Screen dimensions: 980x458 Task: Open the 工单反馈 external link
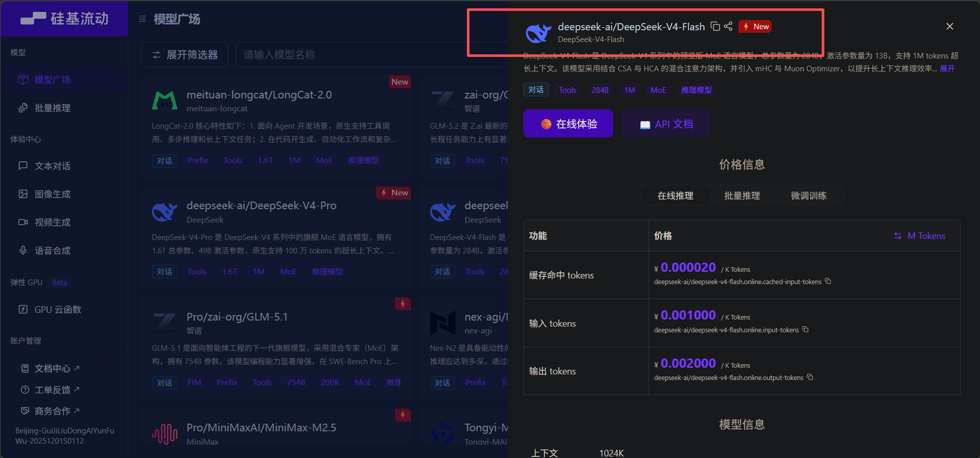[x=50, y=390]
